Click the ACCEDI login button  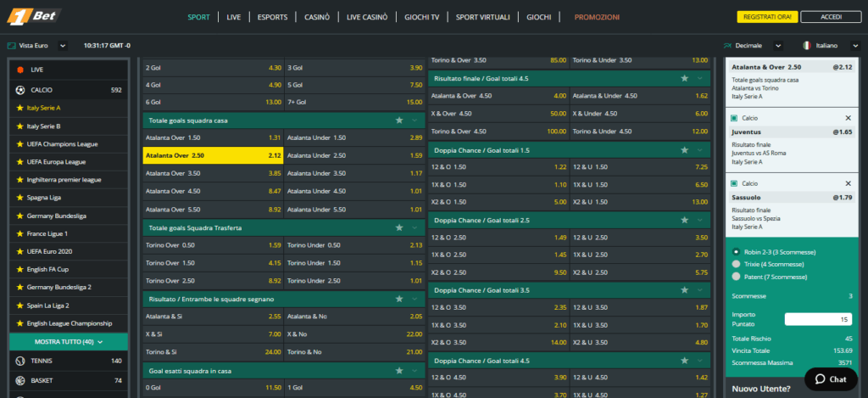click(x=831, y=17)
